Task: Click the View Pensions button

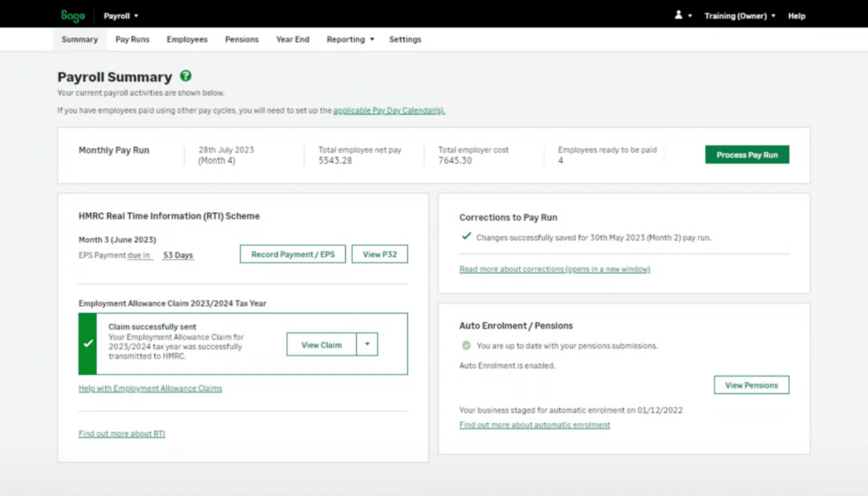Action: coord(751,384)
